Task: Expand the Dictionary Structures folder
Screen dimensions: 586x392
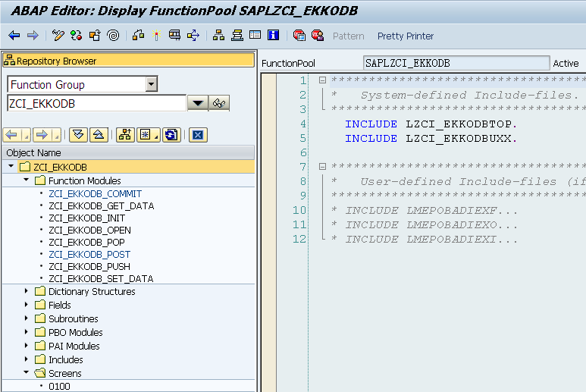Action: tap(27, 291)
